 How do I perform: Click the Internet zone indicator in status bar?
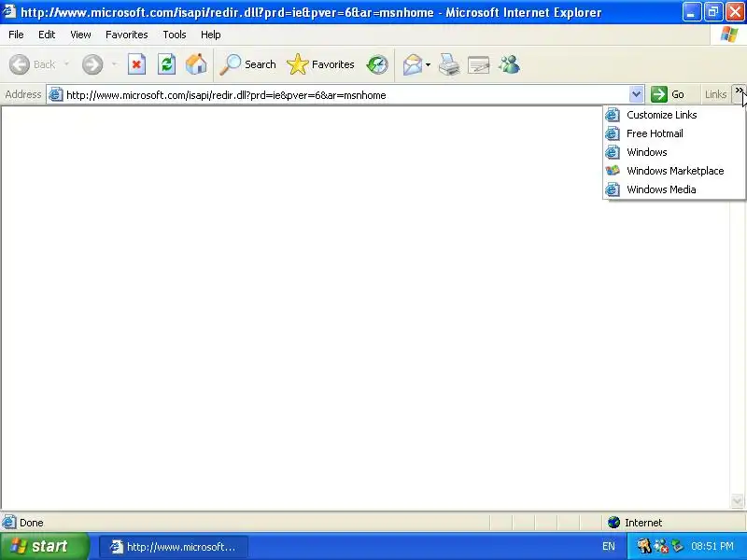point(635,523)
